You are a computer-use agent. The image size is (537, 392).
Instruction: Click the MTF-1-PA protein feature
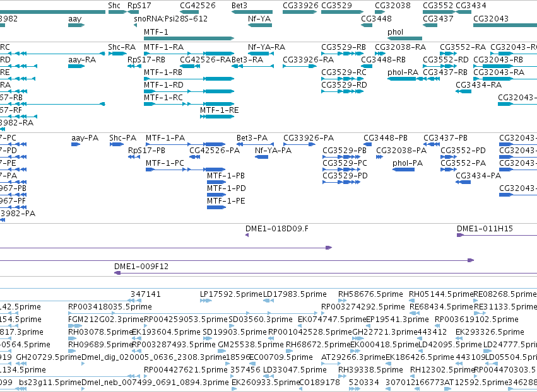click(186, 144)
